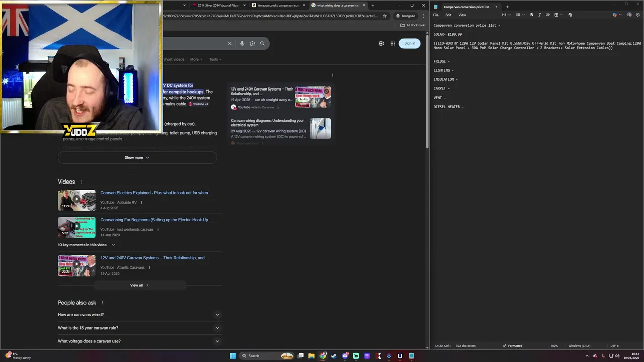Open Notepad from taskbar
This screenshot has width=644, height=362.
point(411,356)
